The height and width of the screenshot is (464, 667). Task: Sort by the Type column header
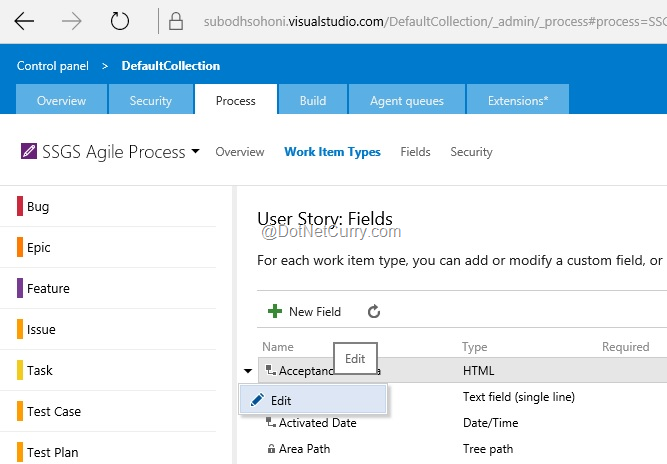[x=475, y=347]
